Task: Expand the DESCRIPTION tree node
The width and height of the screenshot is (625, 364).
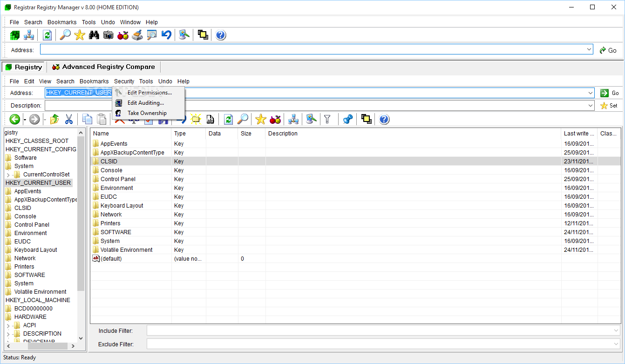Action: (x=8, y=334)
